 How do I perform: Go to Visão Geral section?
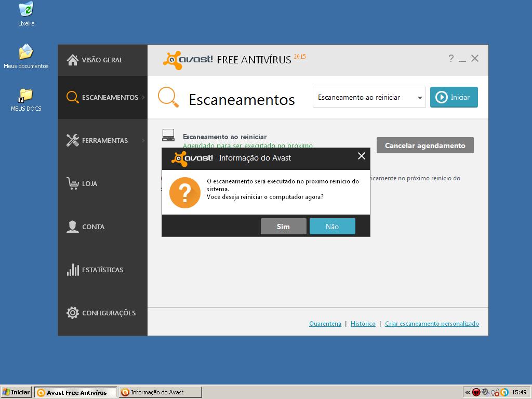point(102,60)
